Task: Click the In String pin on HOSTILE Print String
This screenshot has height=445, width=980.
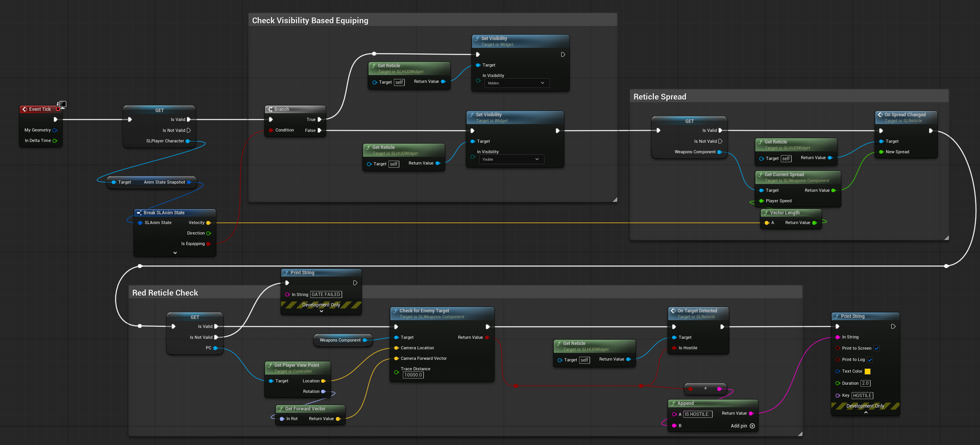Action: (838, 337)
